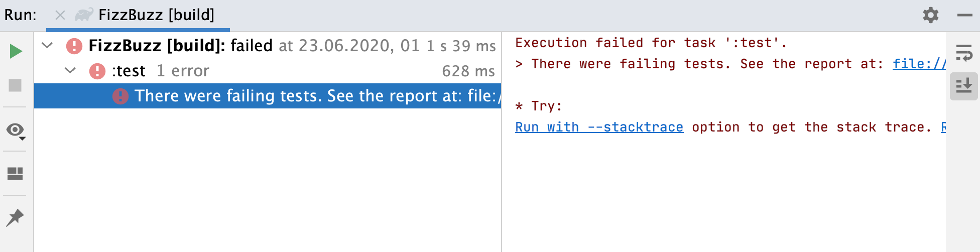
Task: Pin the tab using the pin icon
Action: [x=15, y=218]
